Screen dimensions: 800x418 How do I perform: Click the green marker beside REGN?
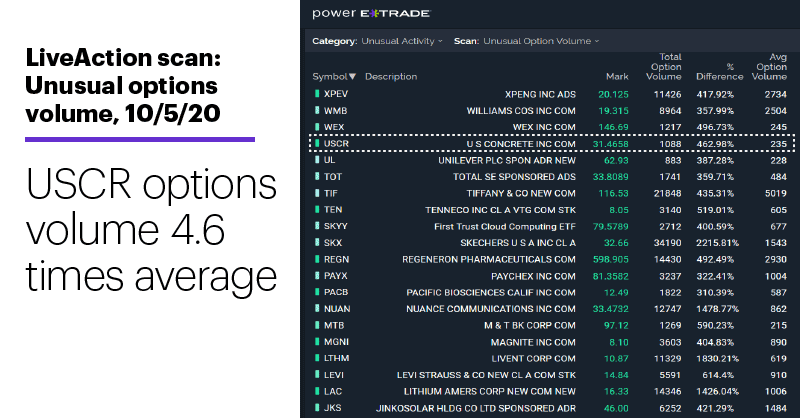pos(317,259)
